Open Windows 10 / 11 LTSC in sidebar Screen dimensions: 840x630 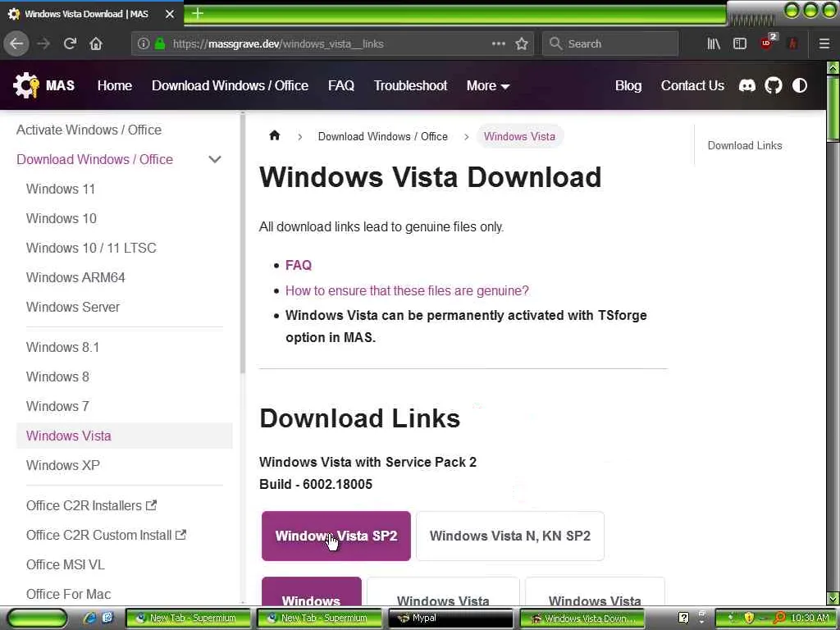91,248
